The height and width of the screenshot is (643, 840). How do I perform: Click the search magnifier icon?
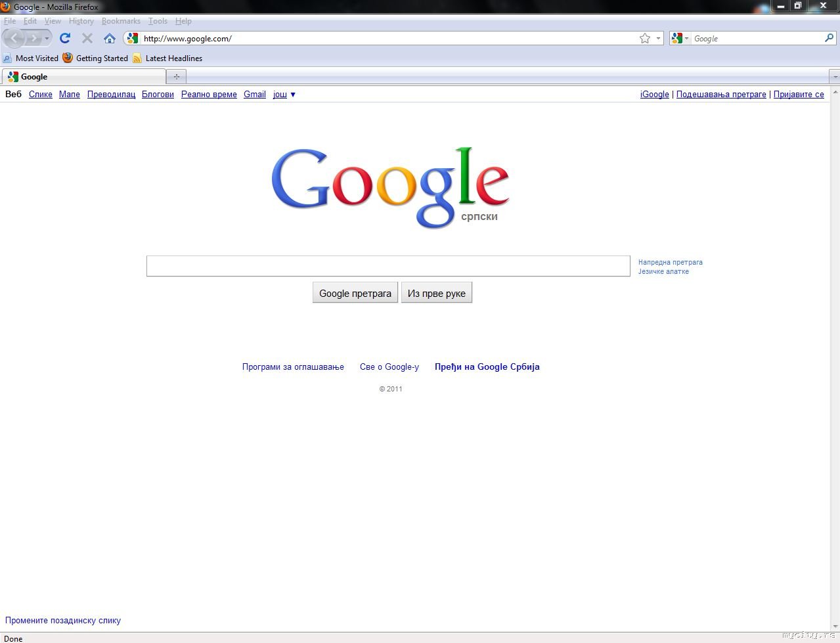[x=829, y=38]
